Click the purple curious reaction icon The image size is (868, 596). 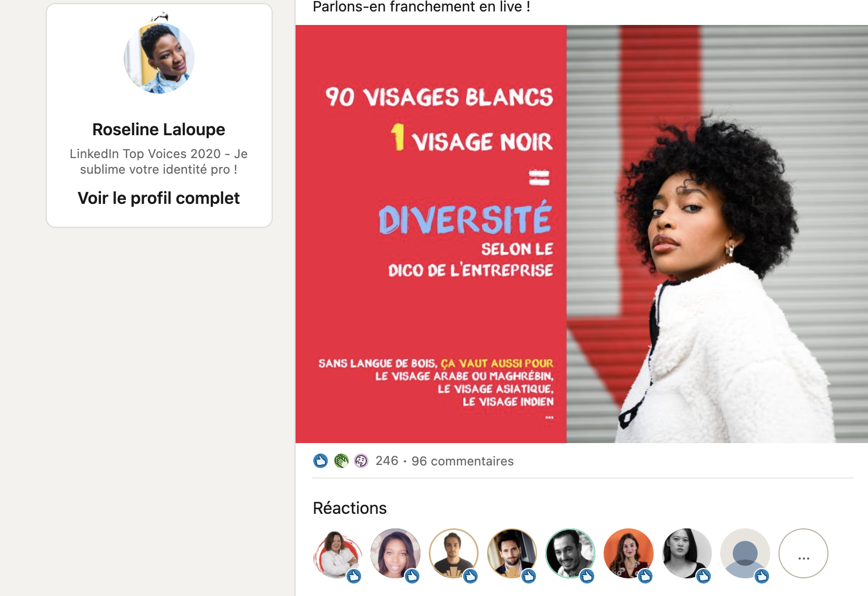[361, 461]
